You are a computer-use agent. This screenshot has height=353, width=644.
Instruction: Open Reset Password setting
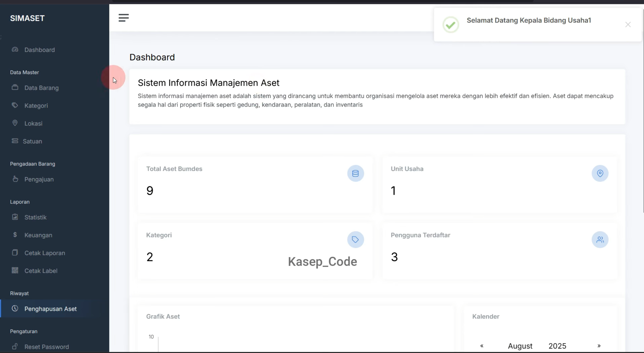click(47, 347)
